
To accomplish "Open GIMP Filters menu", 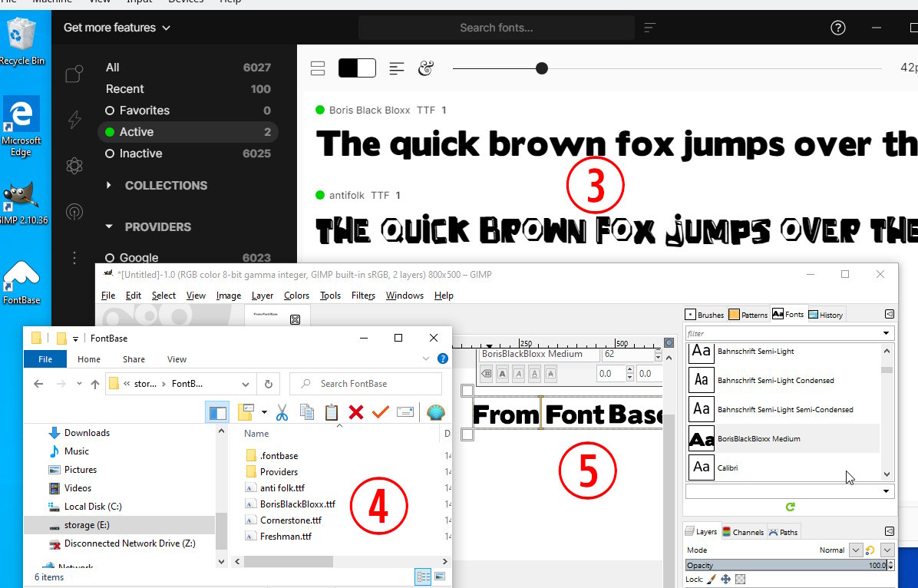I will (363, 296).
